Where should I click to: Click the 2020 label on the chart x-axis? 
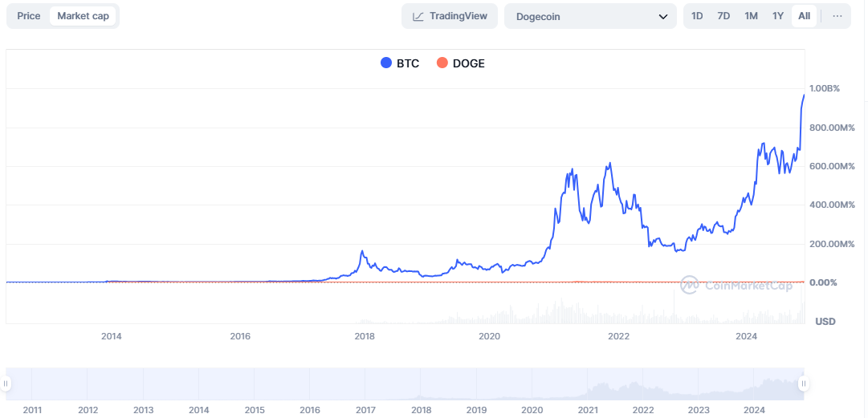(489, 336)
